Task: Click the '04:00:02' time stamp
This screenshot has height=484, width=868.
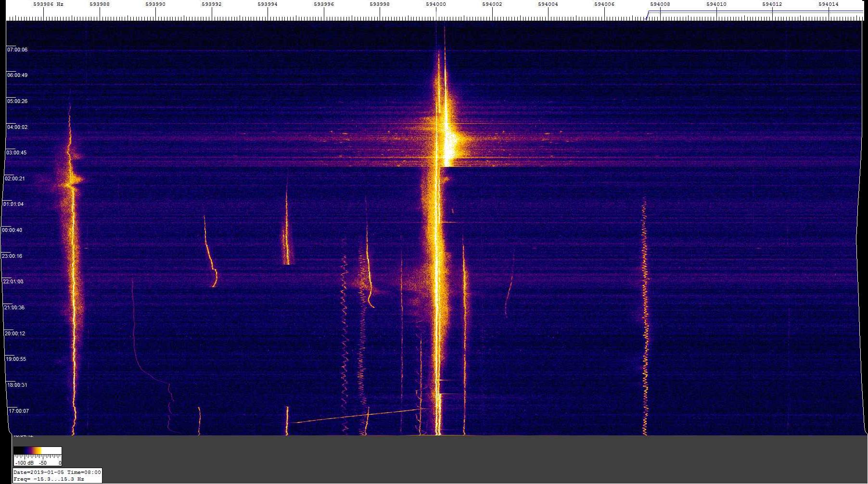Action: [x=17, y=127]
